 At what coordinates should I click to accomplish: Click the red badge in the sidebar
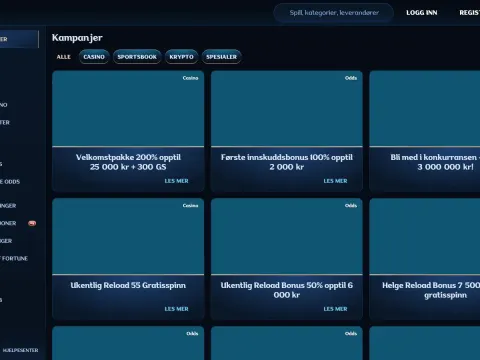pos(32,223)
